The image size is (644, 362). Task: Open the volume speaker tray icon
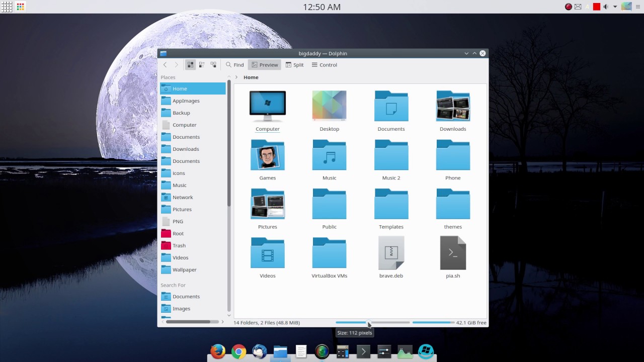(x=606, y=7)
